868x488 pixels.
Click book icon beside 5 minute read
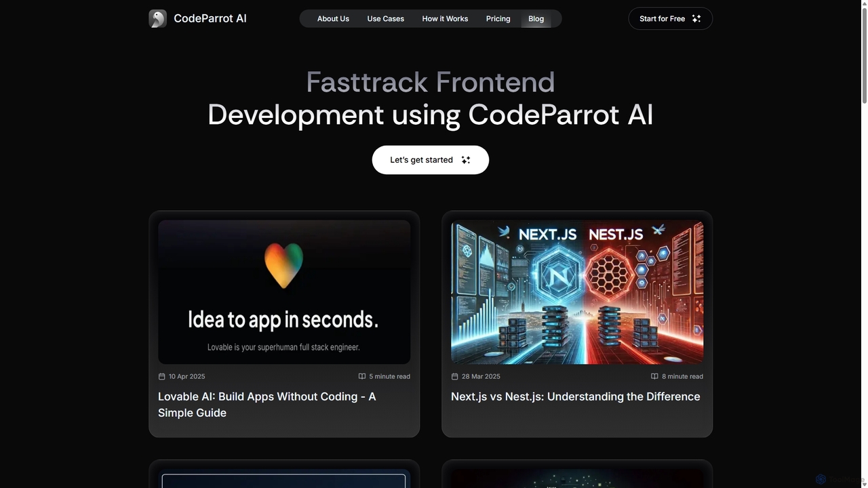362,376
